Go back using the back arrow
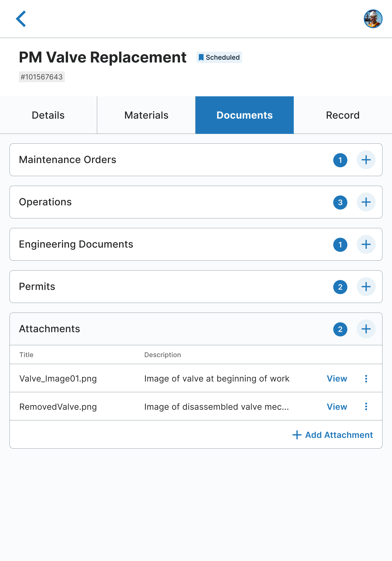The width and height of the screenshot is (392, 561). [21, 19]
